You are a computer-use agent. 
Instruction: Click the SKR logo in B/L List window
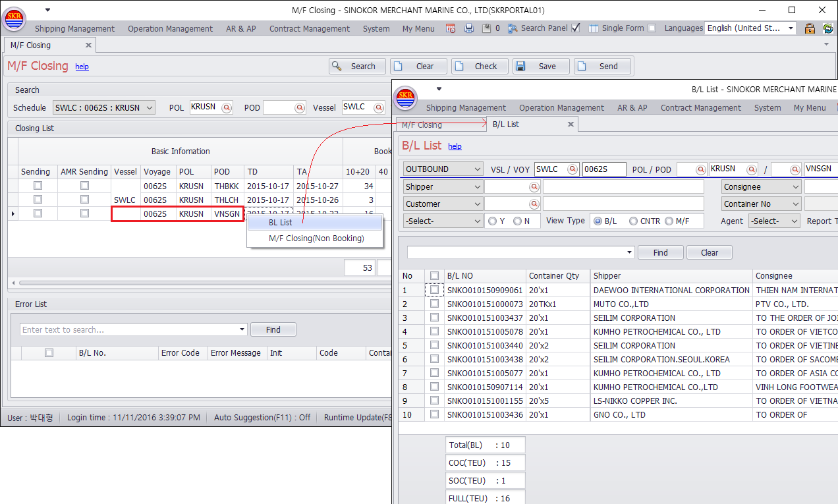[x=405, y=98]
